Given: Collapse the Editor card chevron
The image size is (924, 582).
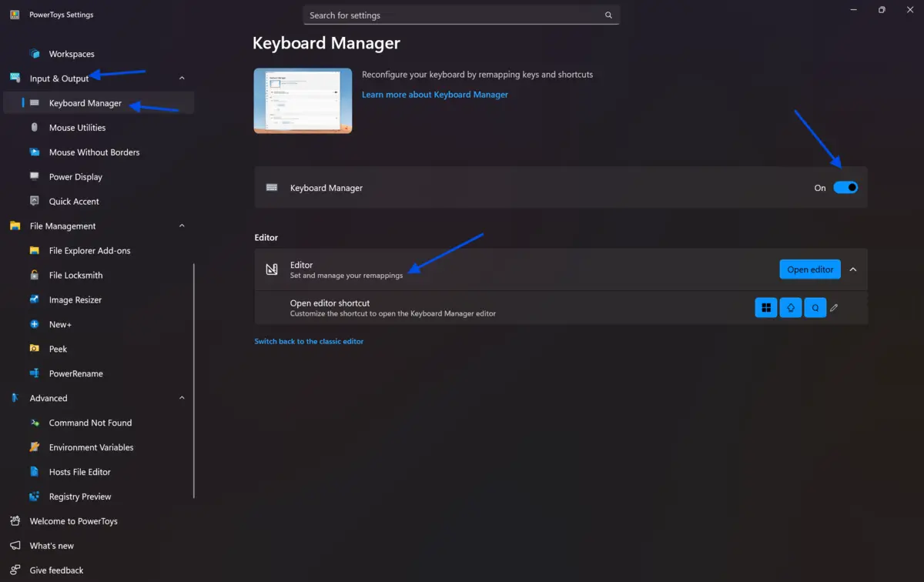Looking at the screenshot, I should pos(853,269).
